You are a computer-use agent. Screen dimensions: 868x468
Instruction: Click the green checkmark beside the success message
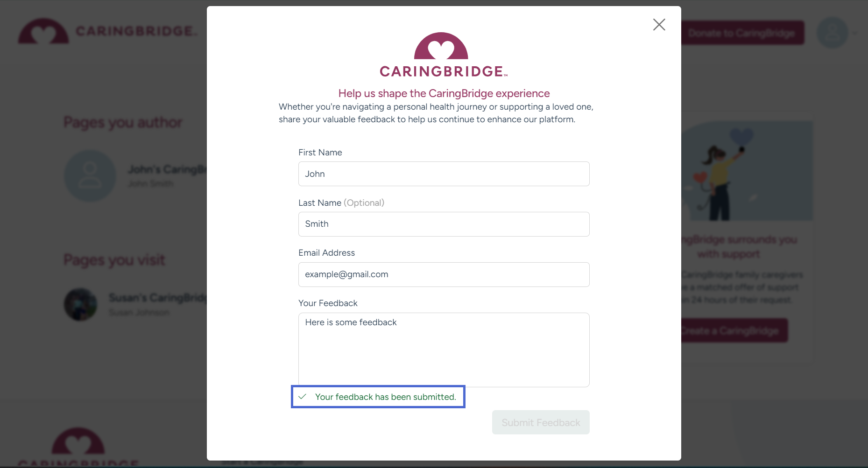tap(303, 397)
